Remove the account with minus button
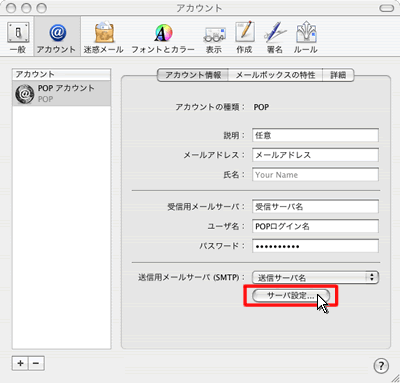Viewport: 400px width, 383px height. (x=36, y=363)
